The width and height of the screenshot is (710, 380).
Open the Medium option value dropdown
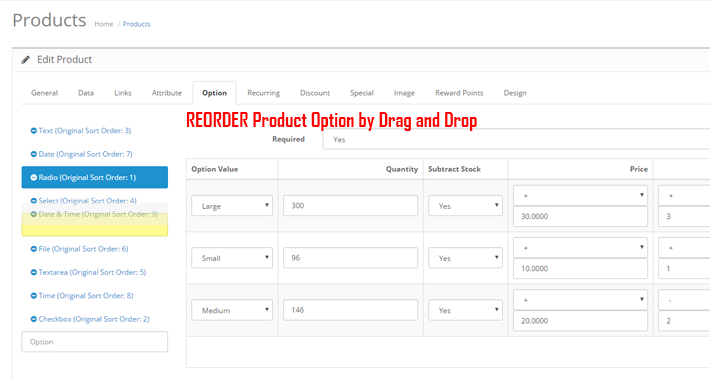[232, 310]
